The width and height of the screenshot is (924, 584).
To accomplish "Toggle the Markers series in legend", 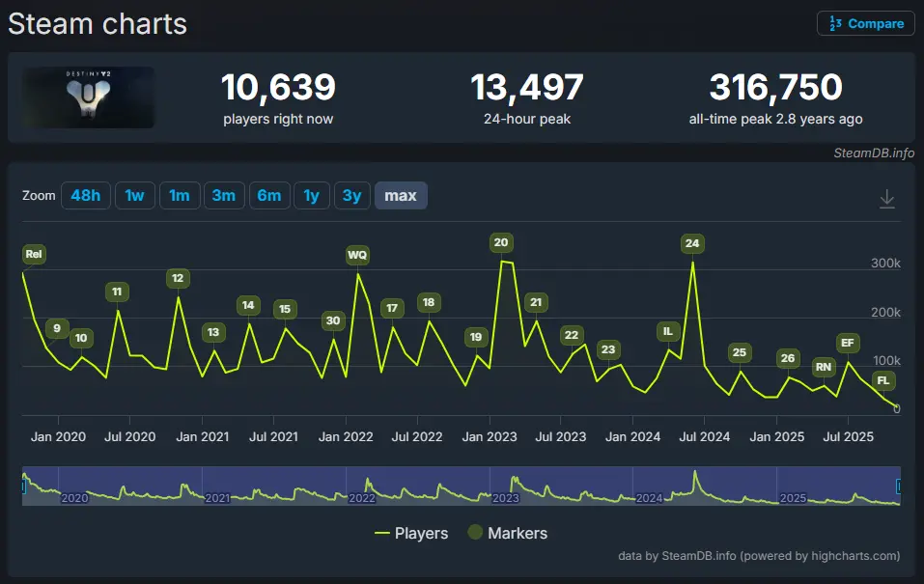I will coord(507,533).
